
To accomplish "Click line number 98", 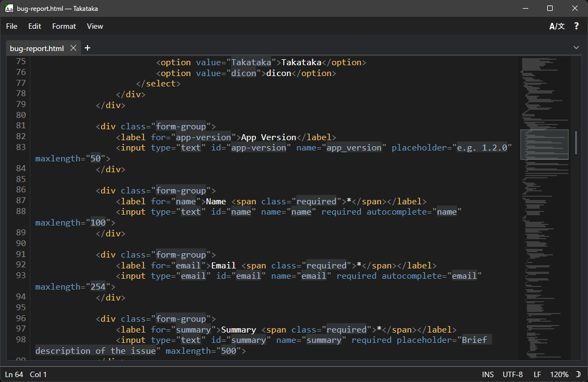I will click(x=21, y=339).
